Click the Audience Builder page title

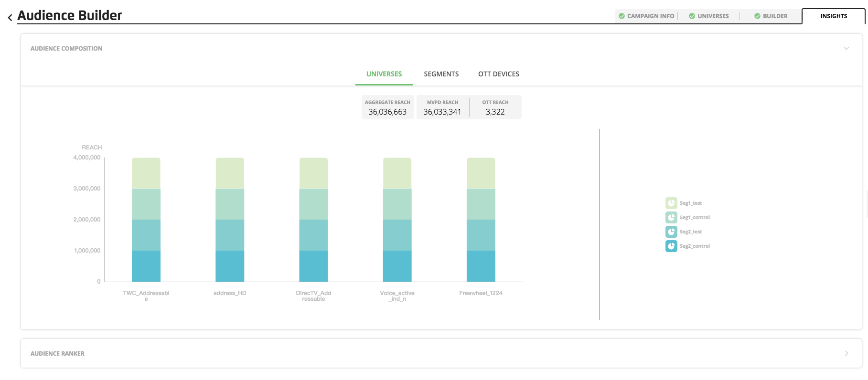click(x=70, y=16)
